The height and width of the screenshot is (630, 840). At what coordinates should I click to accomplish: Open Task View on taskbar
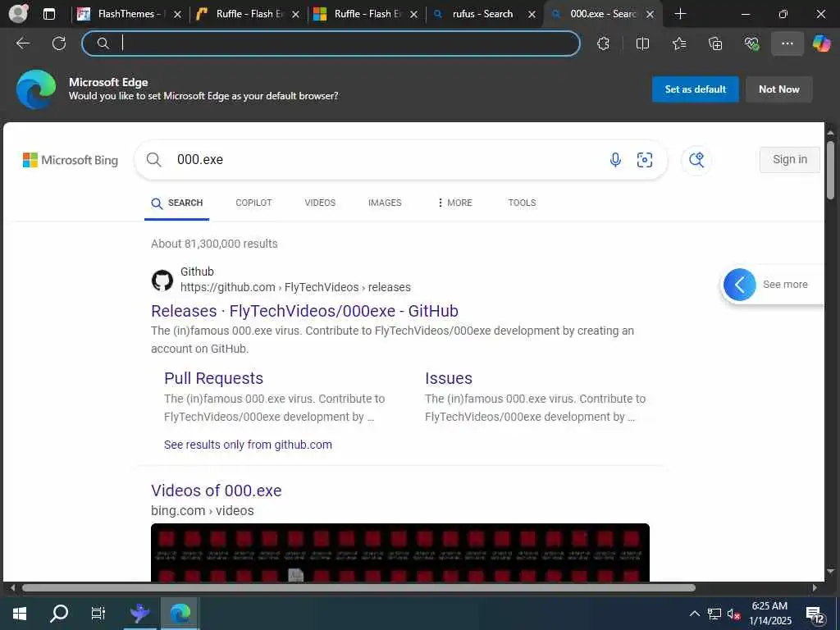(x=98, y=614)
